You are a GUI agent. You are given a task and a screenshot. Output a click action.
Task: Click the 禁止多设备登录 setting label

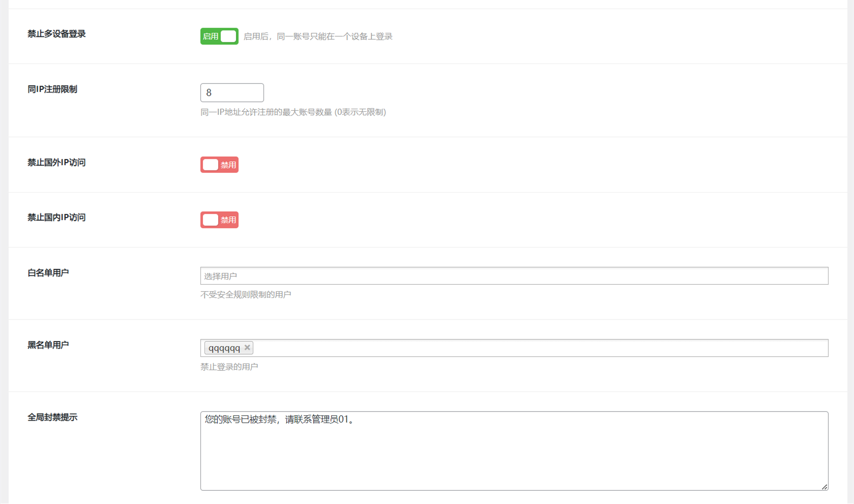pos(56,34)
